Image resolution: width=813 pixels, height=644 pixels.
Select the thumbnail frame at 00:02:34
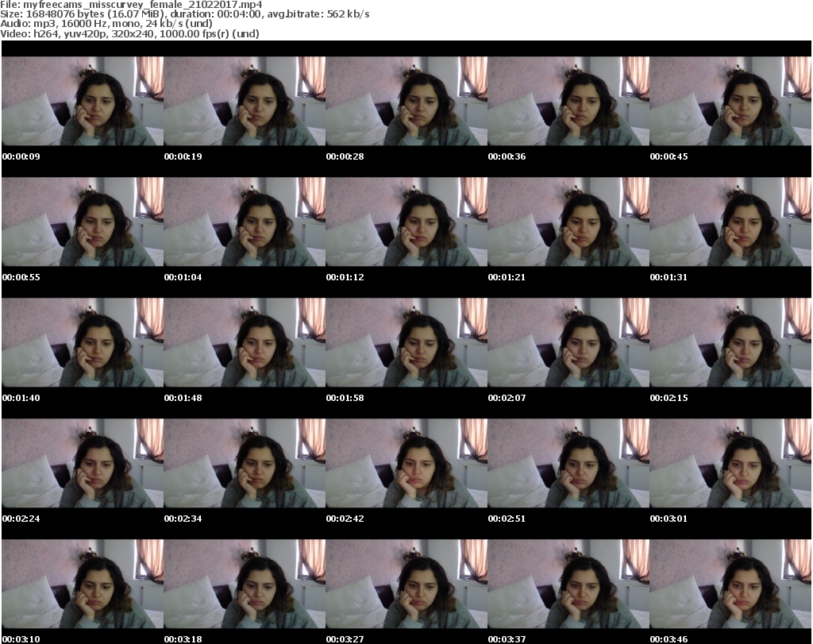[x=245, y=464]
